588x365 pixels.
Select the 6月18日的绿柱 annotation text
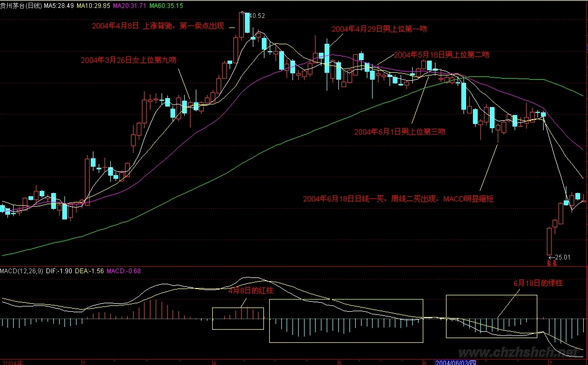click(x=538, y=283)
